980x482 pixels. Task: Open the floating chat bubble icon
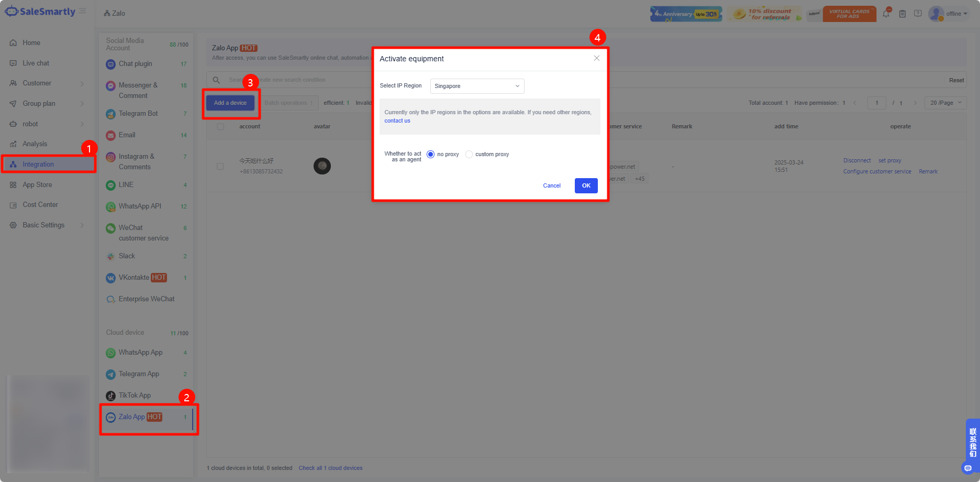[x=968, y=468]
